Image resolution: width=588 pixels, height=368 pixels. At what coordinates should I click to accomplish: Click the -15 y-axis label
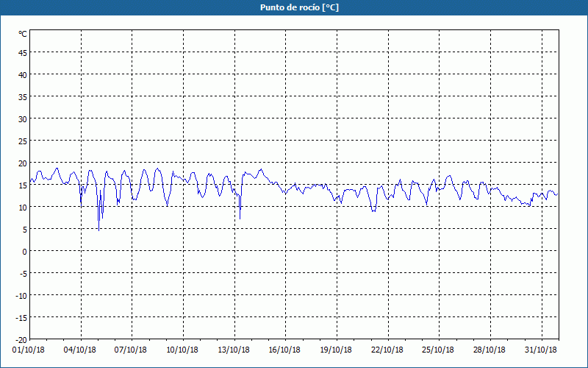pos(21,318)
